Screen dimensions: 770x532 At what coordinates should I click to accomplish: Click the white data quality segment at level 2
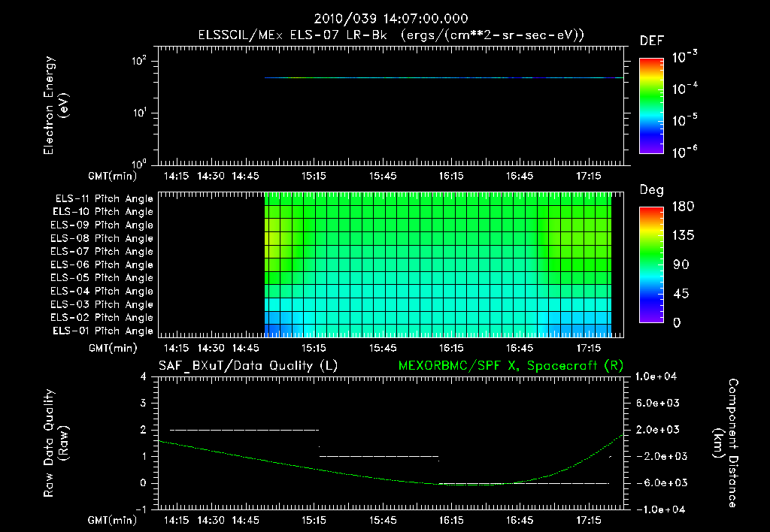point(244,430)
